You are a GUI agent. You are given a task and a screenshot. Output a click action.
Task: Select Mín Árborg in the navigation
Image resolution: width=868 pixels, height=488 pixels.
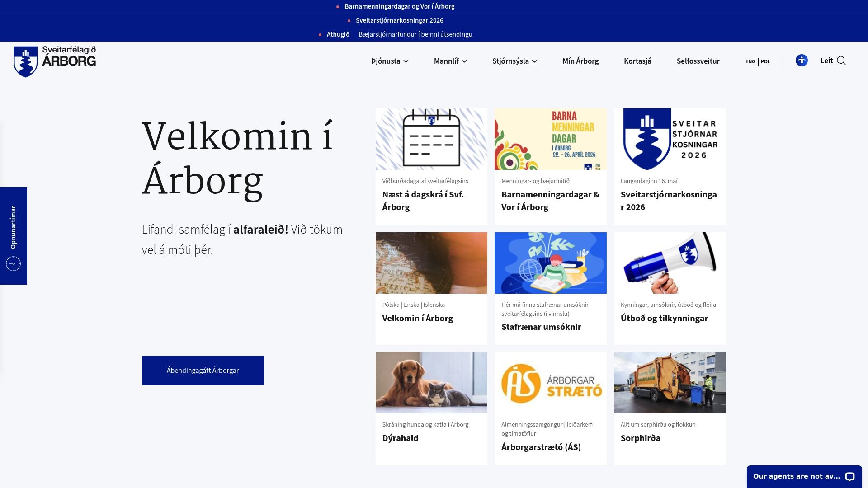pyautogui.click(x=580, y=61)
